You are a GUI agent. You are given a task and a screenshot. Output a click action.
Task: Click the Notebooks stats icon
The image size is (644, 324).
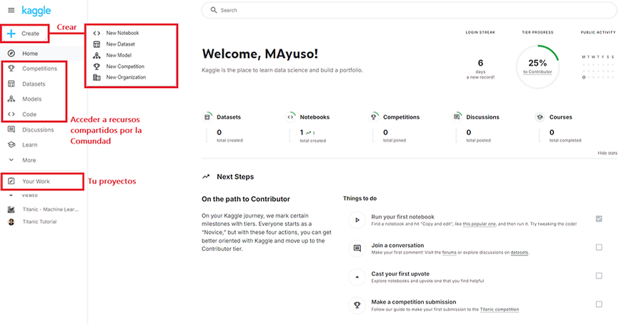290,117
